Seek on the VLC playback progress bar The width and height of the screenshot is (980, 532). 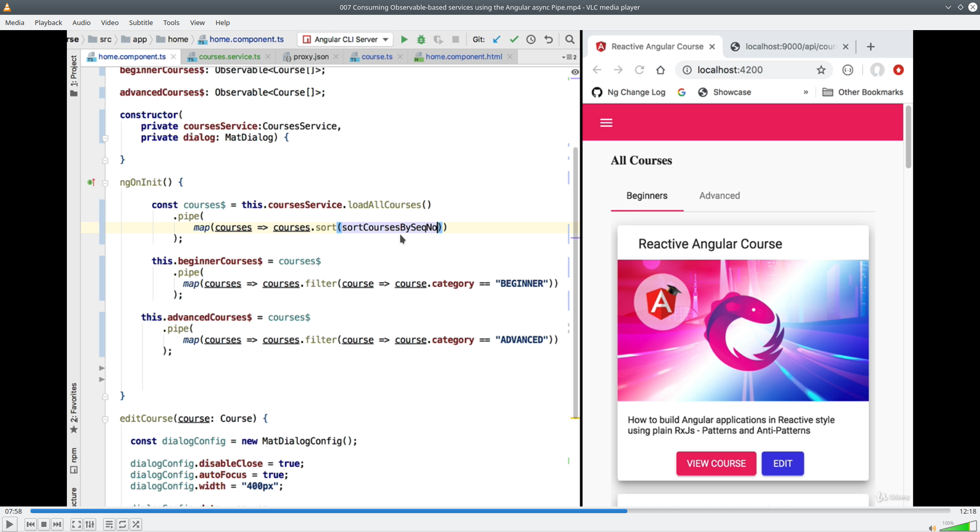(x=490, y=511)
